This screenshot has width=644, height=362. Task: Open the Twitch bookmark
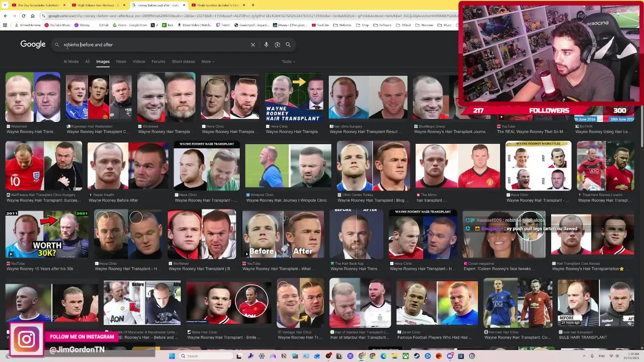[222, 25]
